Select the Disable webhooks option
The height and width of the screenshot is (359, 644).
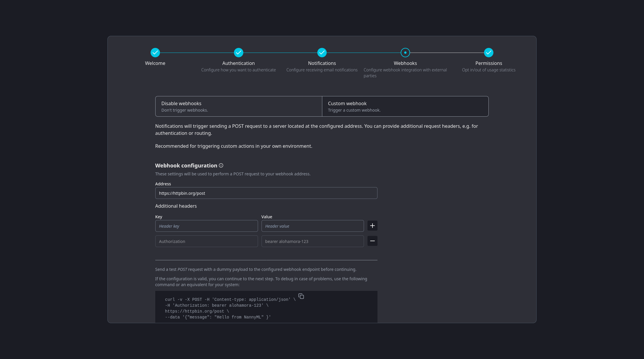point(238,106)
